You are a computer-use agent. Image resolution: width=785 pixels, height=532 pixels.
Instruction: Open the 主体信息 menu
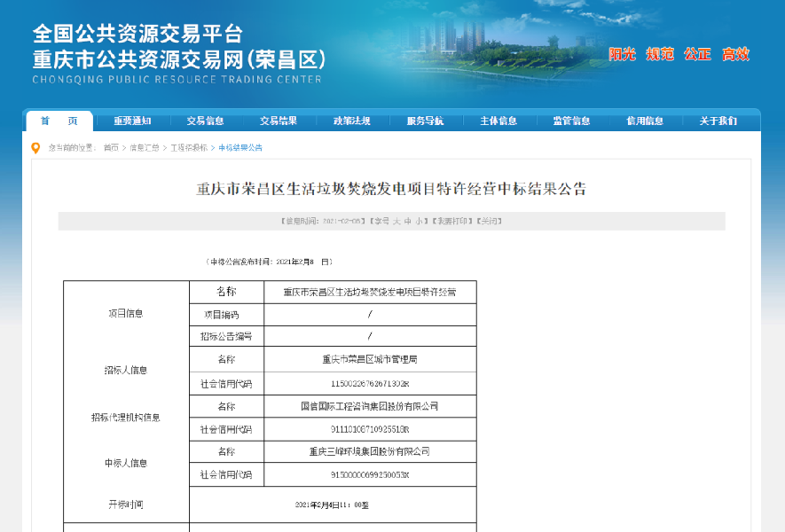498,121
